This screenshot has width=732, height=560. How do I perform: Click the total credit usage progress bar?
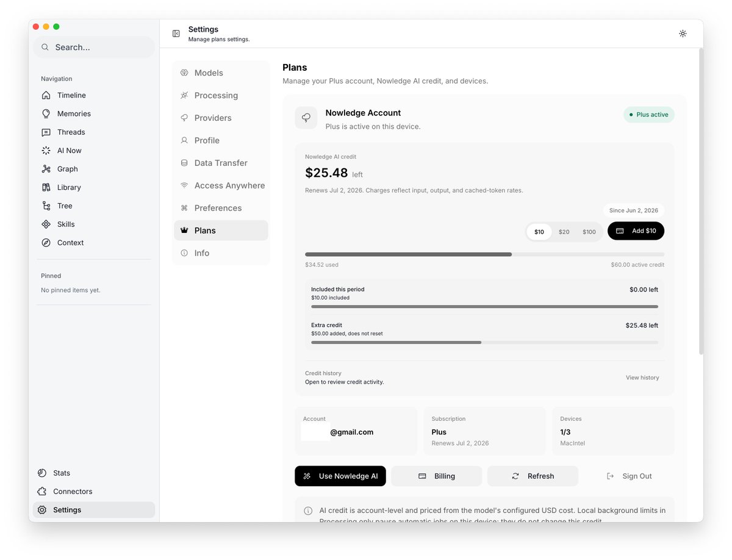(484, 254)
